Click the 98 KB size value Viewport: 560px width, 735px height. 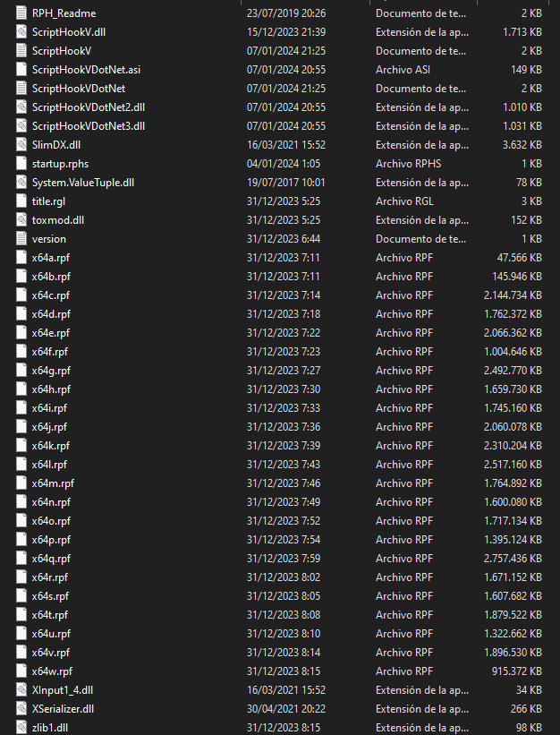point(529,728)
